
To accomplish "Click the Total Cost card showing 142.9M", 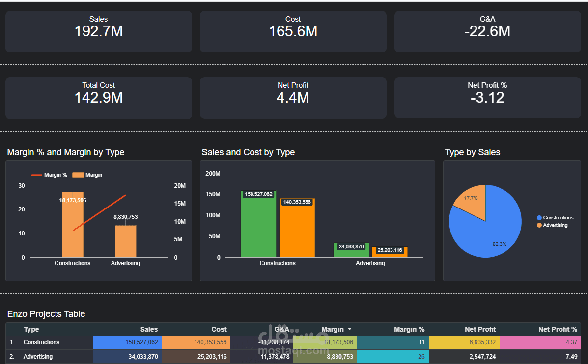I will (x=98, y=98).
